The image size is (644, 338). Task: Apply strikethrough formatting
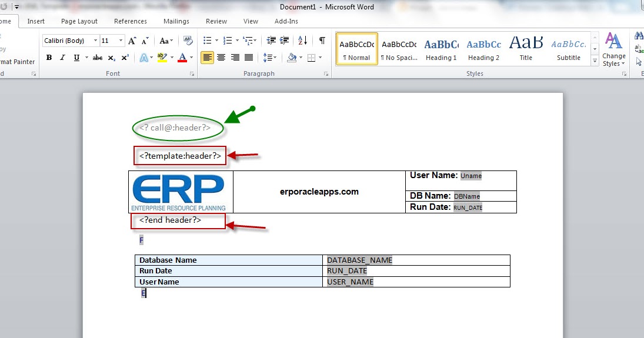[x=98, y=58]
